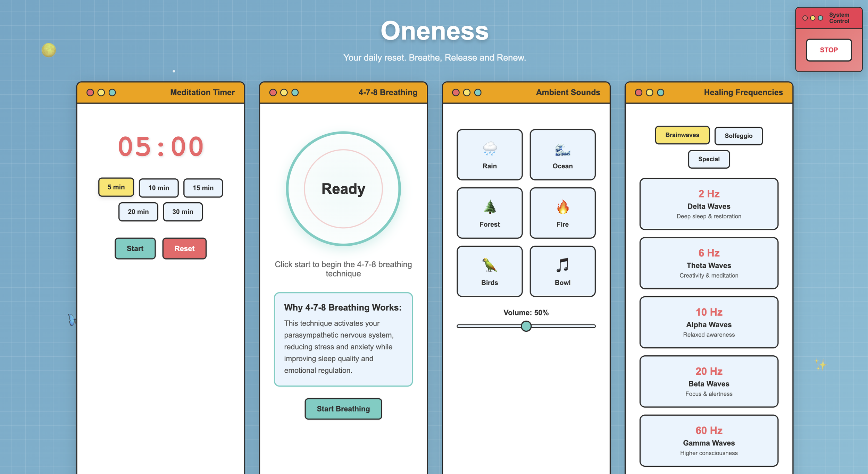Play the 10 Hz Alpha Waves frequency
The width and height of the screenshot is (868, 474).
click(x=709, y=322)
